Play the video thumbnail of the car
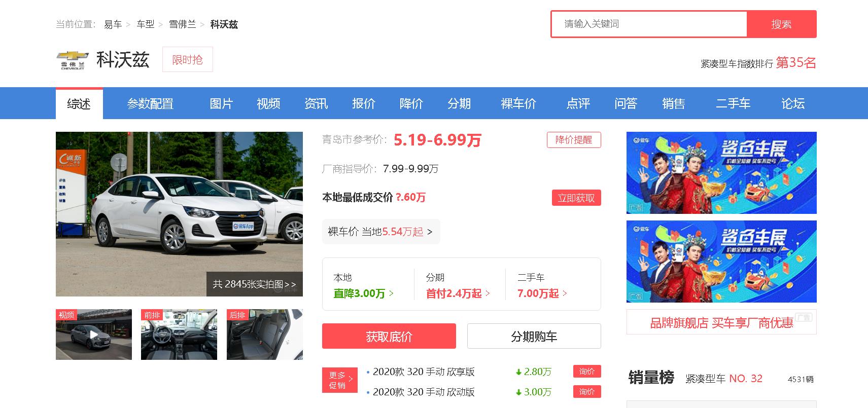The height and width of the screenshot is (408, 868). coord(94,335)
